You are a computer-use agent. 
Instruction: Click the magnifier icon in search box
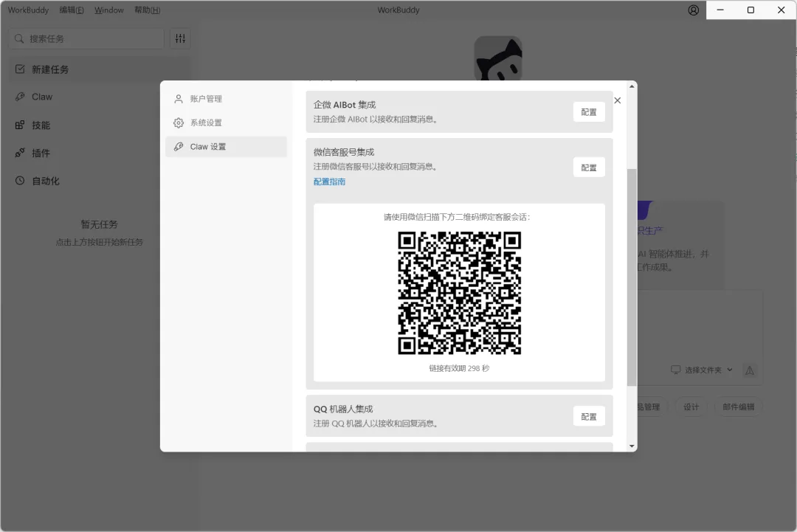point(19,38)
